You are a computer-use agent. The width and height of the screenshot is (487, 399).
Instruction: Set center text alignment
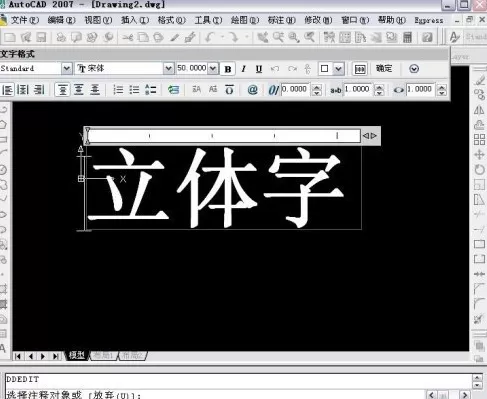[23, 90]
